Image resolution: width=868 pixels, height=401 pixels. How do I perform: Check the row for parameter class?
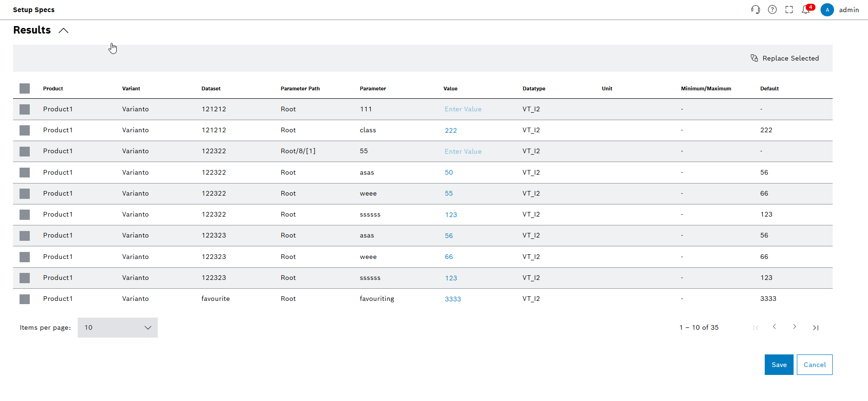[x=25, y=130]
